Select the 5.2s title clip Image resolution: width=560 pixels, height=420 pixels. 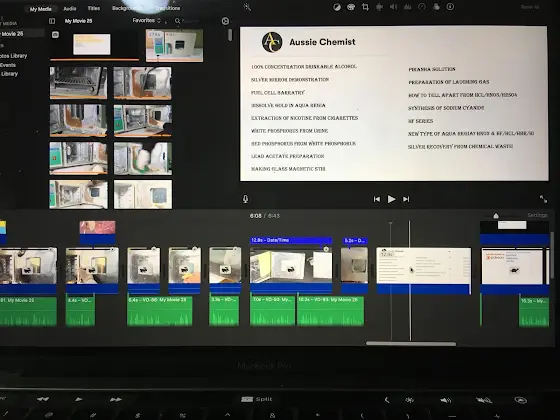click(x=355, y=241)
